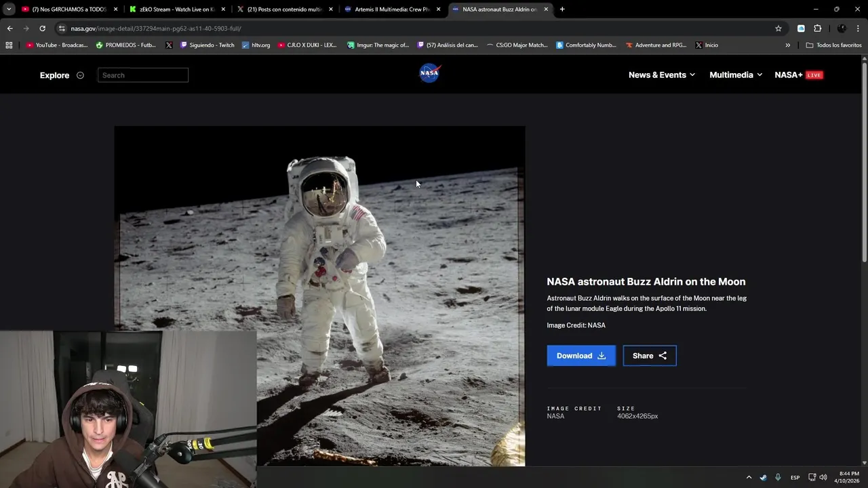Go back to the previous page
The height and width of the screenshot is (488, 868).
tap(9, 28)
